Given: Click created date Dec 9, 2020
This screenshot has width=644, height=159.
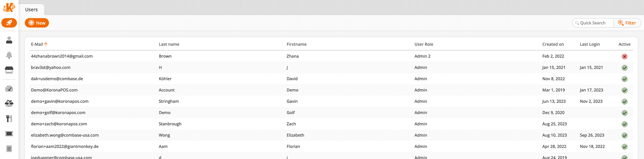Looking at the screenshot, I should coord(553,113).
